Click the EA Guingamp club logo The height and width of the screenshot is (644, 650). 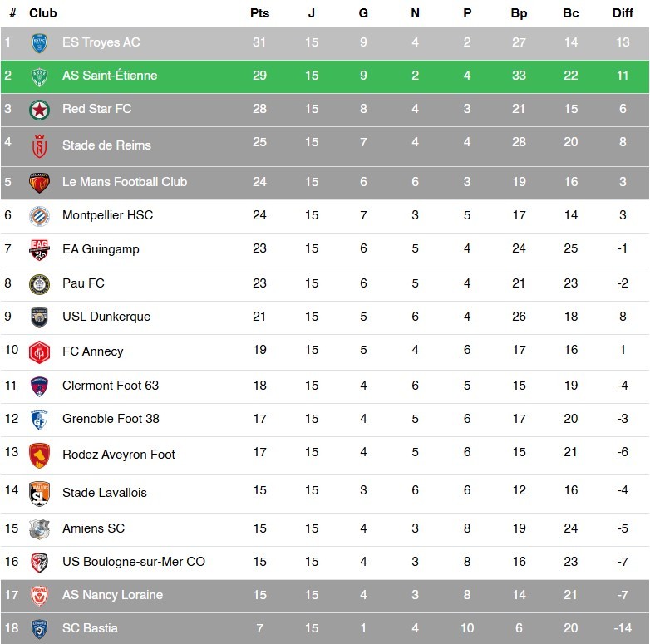[38, 249]
